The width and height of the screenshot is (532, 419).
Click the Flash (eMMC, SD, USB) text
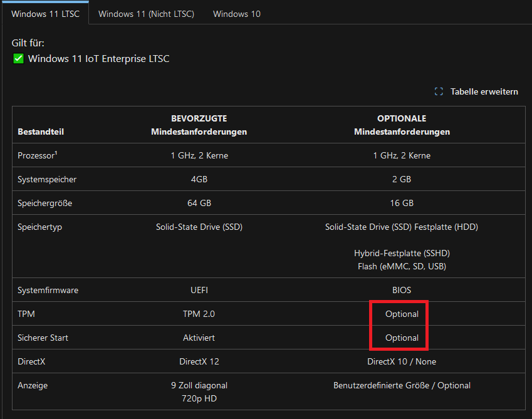402,266
